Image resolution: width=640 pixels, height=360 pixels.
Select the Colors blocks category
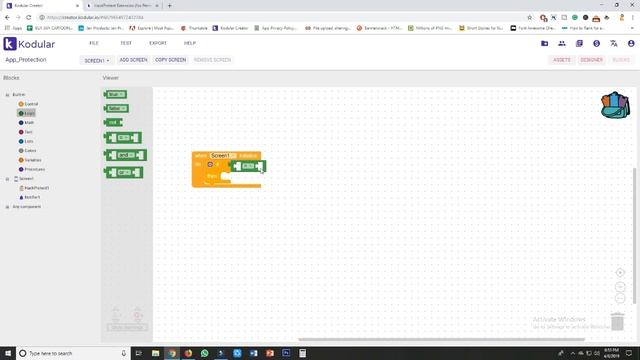(27, 151)
